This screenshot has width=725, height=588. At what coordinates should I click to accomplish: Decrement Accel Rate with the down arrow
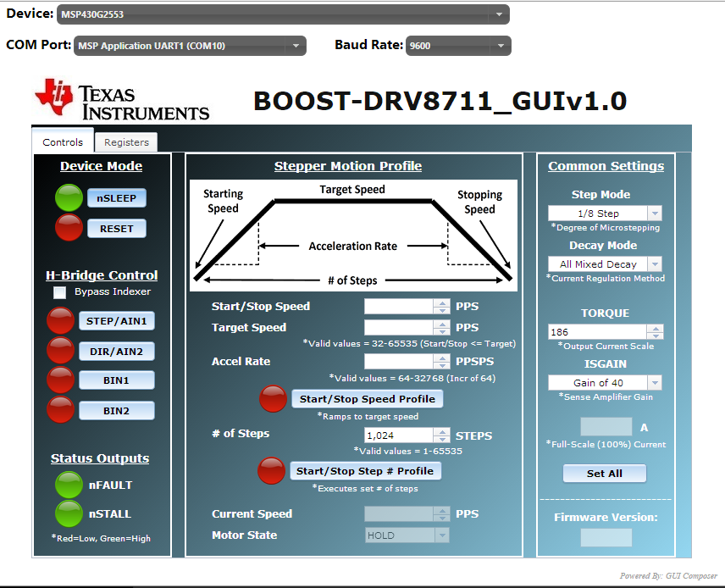pyautogui.click(x=442, y=365)
